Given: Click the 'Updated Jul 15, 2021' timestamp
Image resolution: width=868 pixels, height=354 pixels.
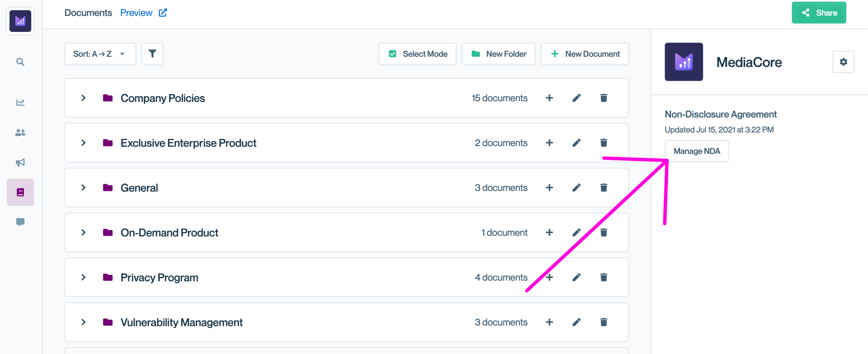Looking at the screenshot, I should (x=719, y=129).
